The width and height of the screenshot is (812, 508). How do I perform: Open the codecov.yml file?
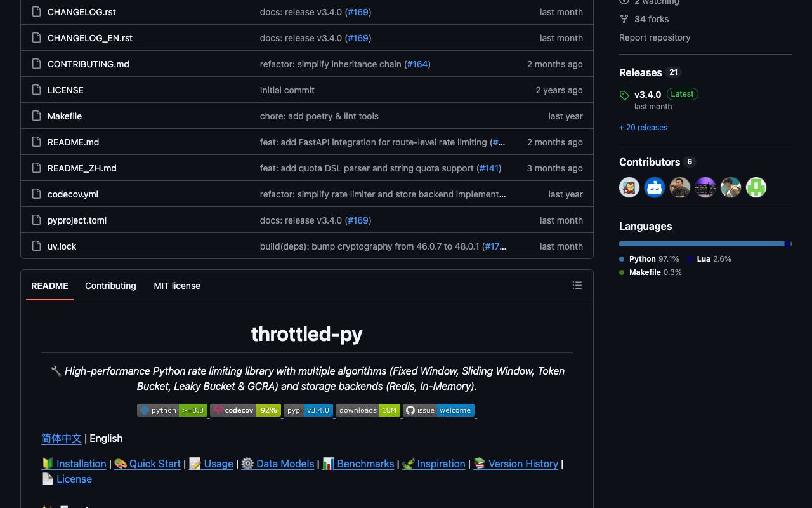coord(73,194)
